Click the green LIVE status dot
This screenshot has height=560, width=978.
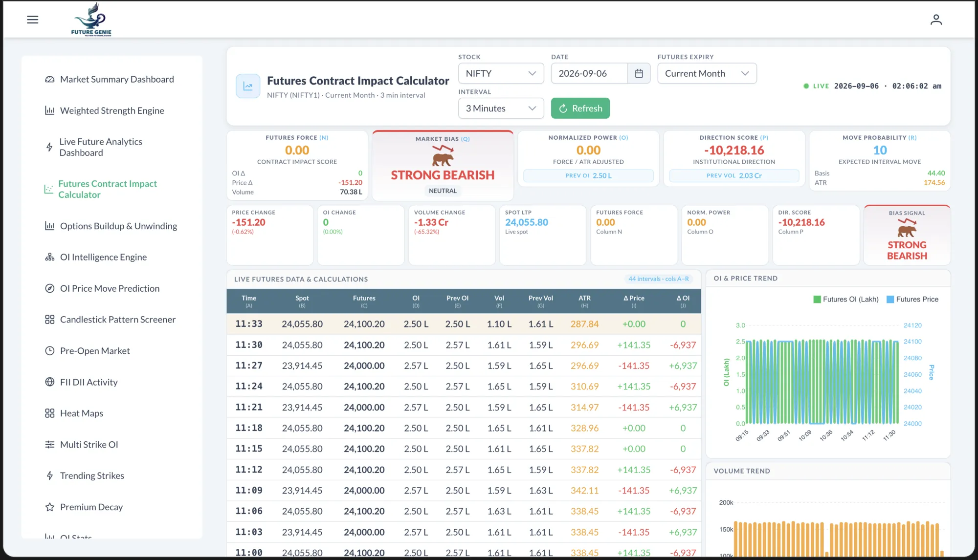(806, 86)
